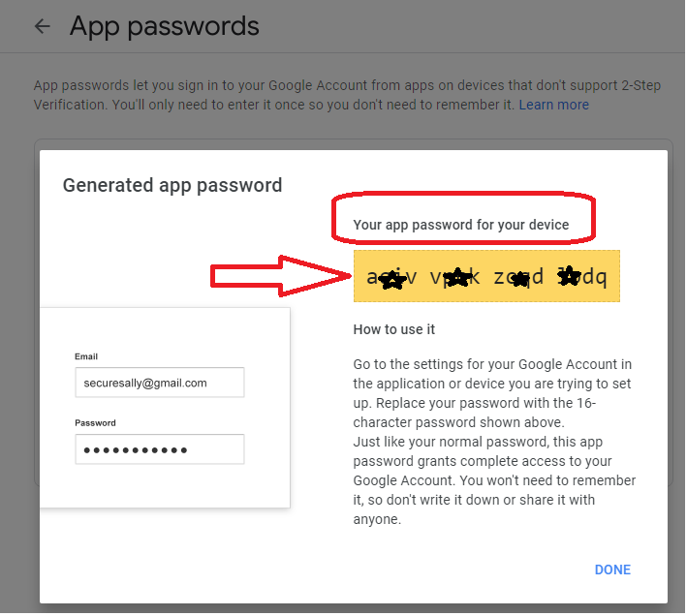Click the 'App passwords' page title
The image size is (687, 616).
click(x=165, y=26)
